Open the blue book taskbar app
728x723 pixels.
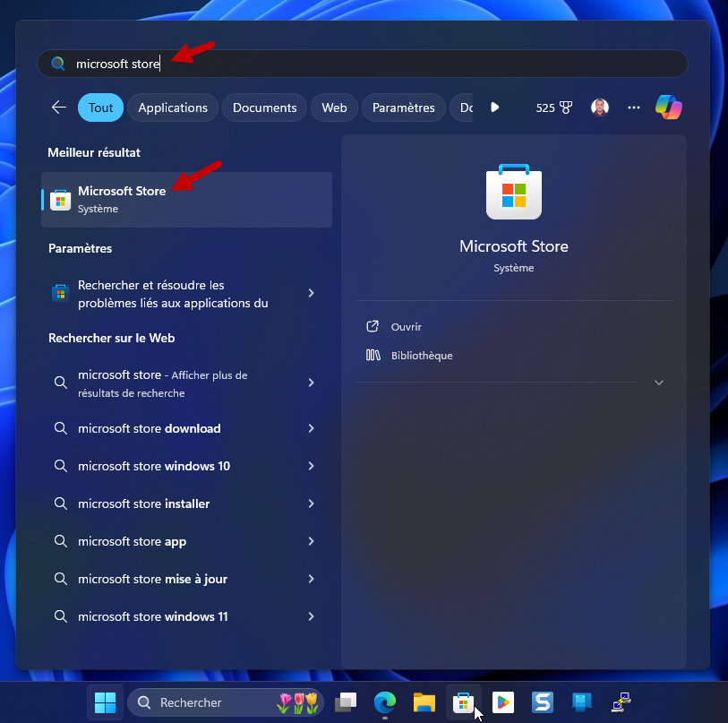(582, 702)
